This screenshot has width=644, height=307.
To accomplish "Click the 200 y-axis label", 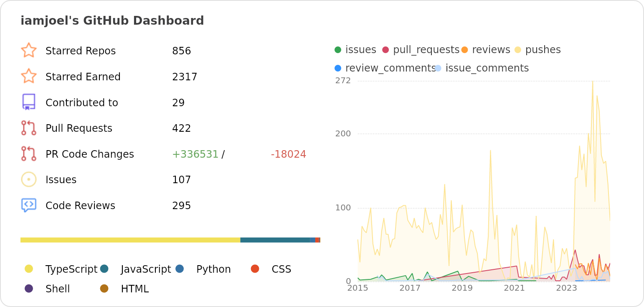I will pyautogui.click(x=343, y=134).
